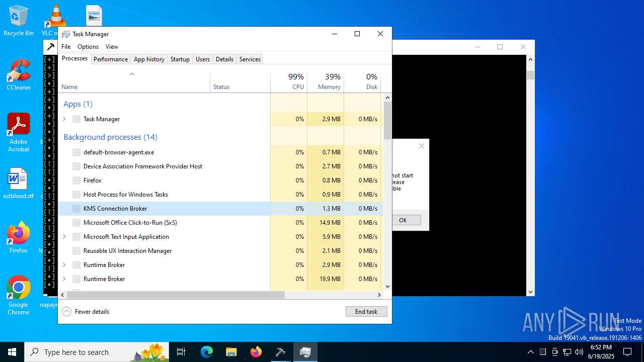Screen dimensions: 644x362
Task: Launch CCleaner from the desktop
Action: coord(19,74)
